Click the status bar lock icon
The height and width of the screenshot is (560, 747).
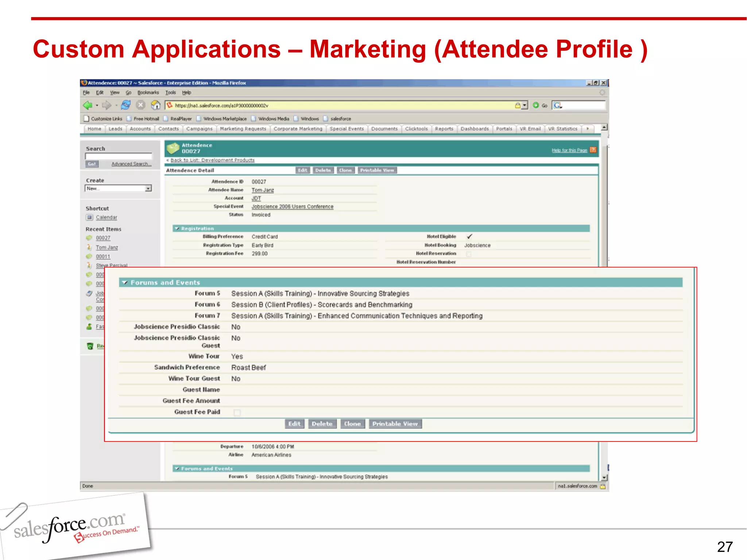click(x=603, y=486)
